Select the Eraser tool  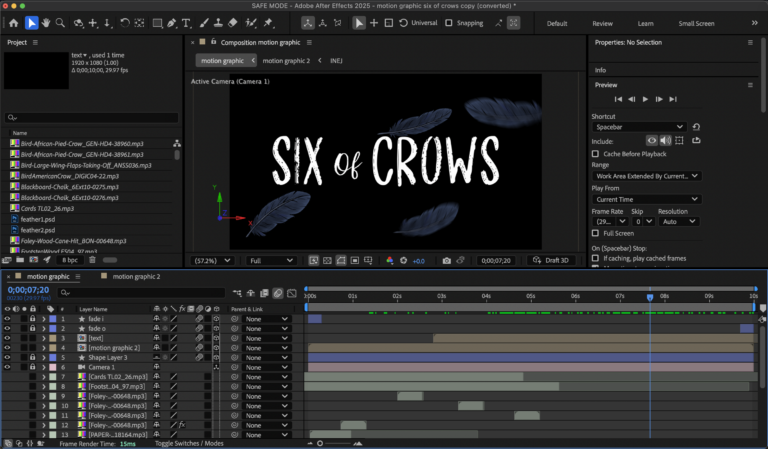tap(233, 23)
